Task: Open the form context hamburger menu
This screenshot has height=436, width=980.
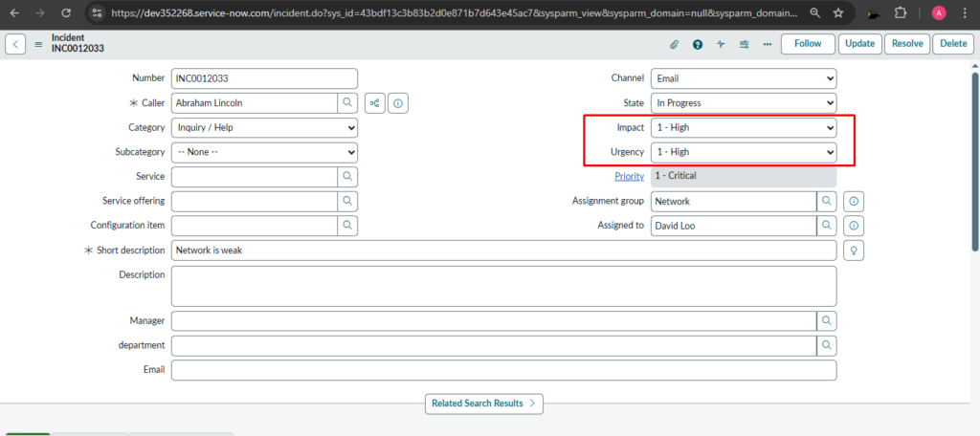Action: click(39, 44)
